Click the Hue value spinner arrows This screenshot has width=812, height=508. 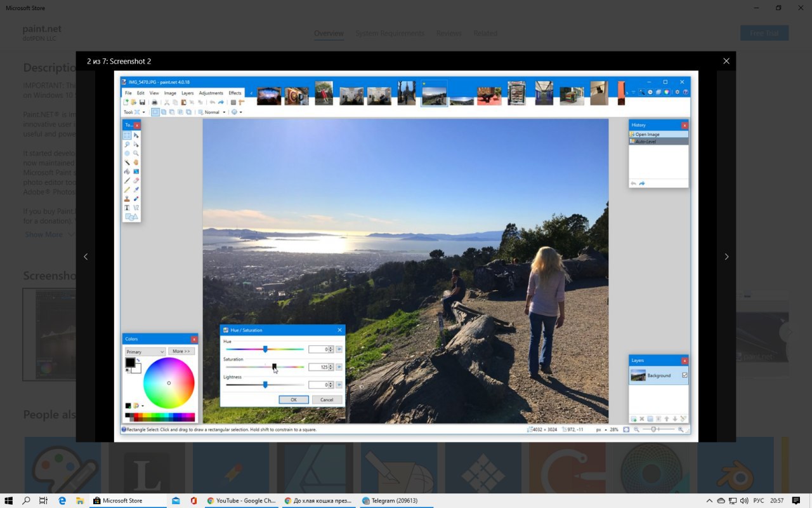pos(331,349)
